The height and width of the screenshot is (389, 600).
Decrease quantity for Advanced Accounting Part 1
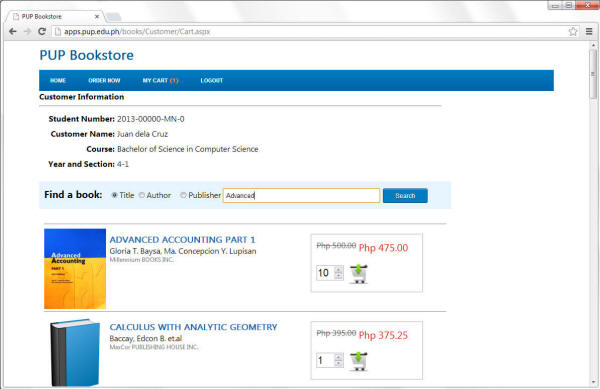click(x=338, y=276)
